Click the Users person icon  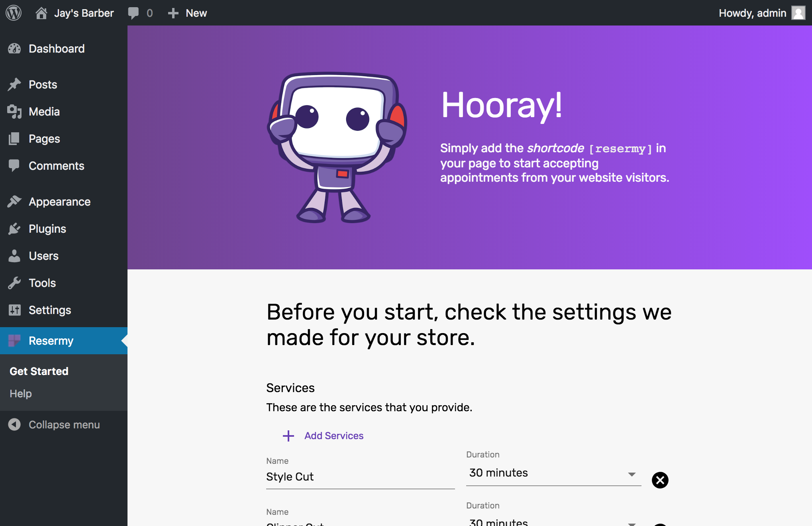coord(14,256)
